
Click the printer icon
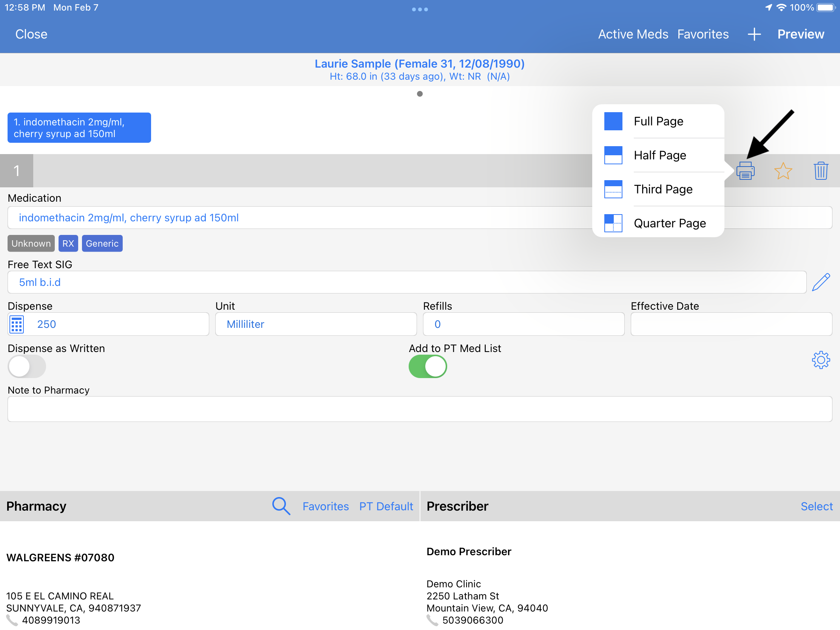745,170
